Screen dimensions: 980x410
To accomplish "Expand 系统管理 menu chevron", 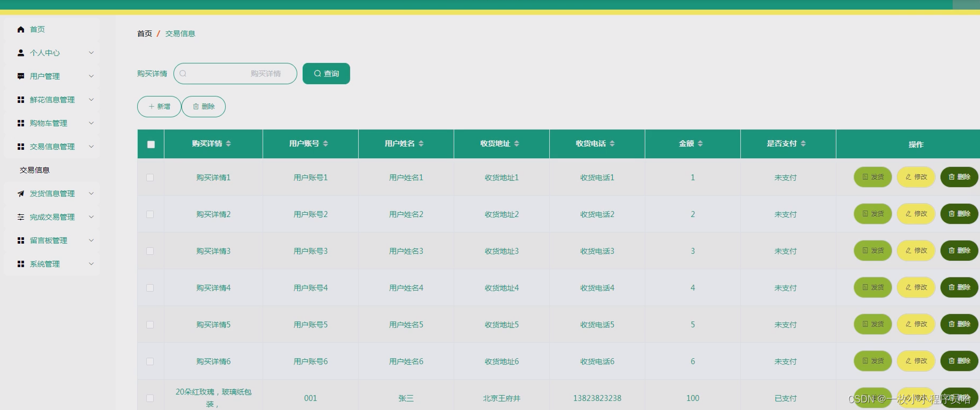I will (91, 264).
